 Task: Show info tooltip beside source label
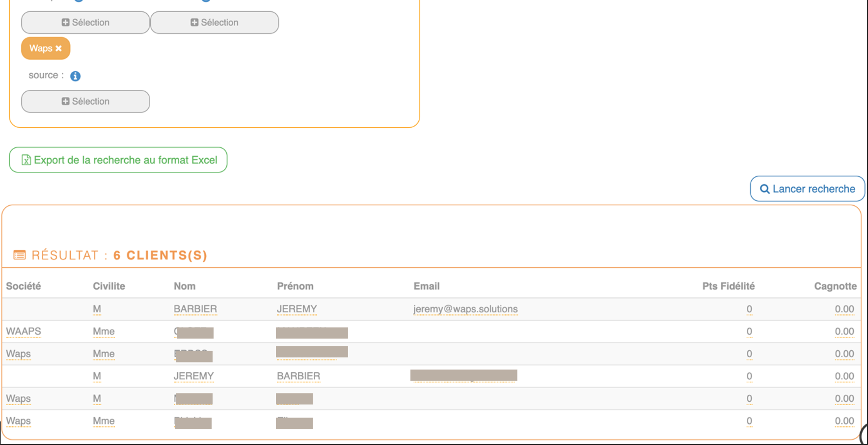(x=75, y=76)
